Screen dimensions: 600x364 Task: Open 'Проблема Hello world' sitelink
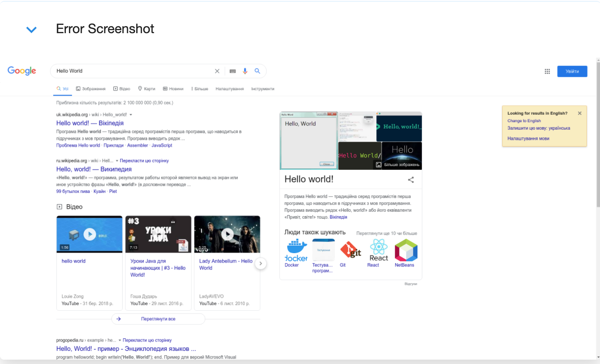[x=78, y=145]
